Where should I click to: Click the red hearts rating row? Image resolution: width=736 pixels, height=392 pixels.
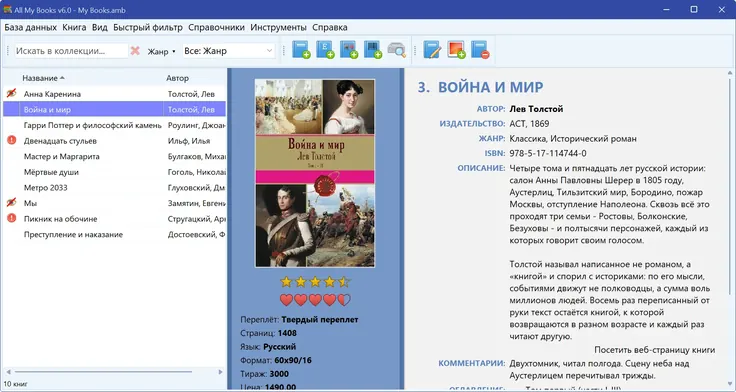click(315, 300)
